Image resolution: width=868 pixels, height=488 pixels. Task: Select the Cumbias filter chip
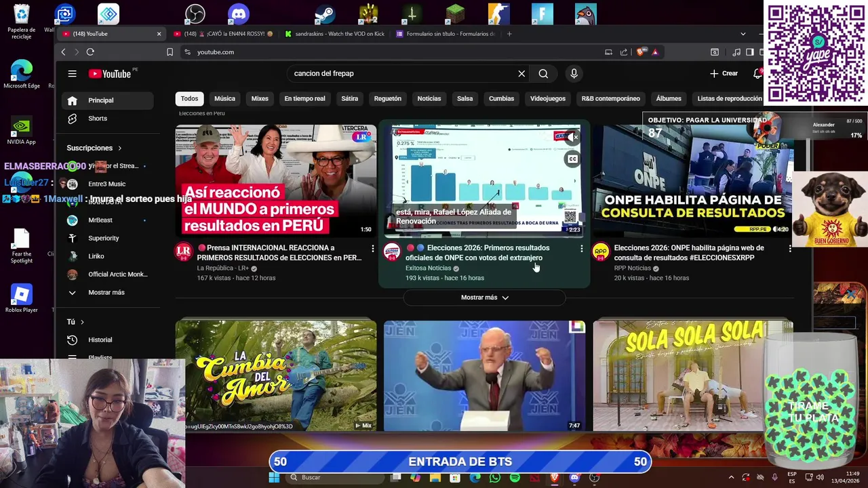(501, 99)
